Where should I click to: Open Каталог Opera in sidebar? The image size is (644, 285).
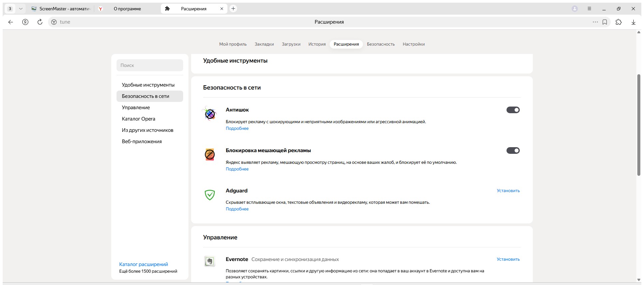(150, 119)
